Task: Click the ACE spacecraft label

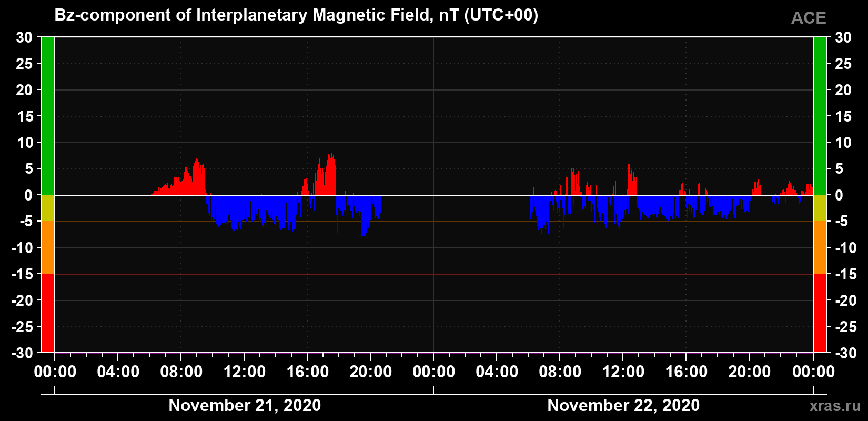Action: 809,18
